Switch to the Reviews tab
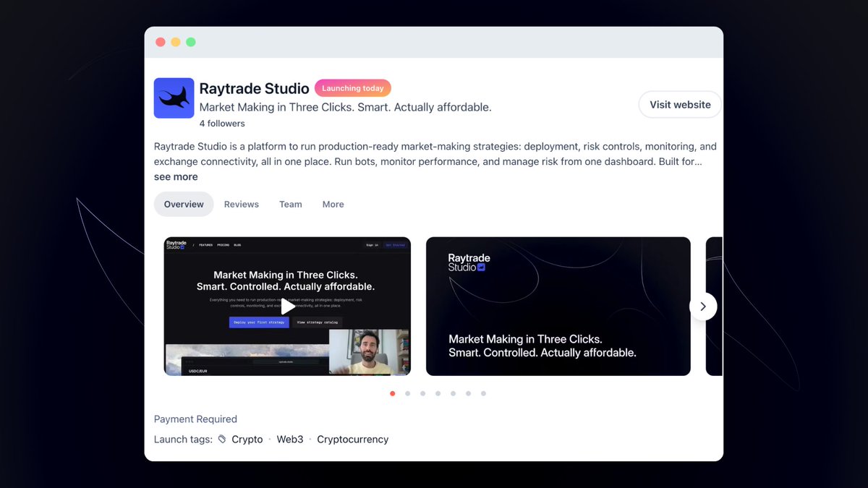Image resolution: width=868 pixels, height=488 pixels. pos(241,204)
